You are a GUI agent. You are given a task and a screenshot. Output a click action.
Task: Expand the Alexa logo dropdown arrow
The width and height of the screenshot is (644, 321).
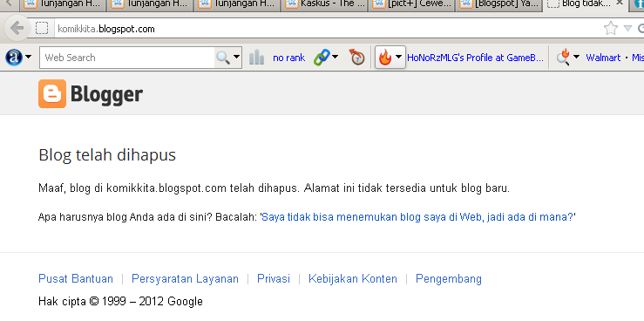(x=28, y=57)
